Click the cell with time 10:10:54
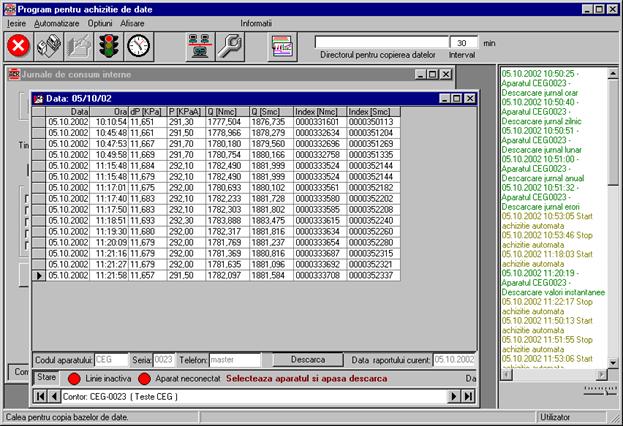Image resolution: width=623 pixels, height=426 pixels. pyautogui.click(x=109, y=122)
